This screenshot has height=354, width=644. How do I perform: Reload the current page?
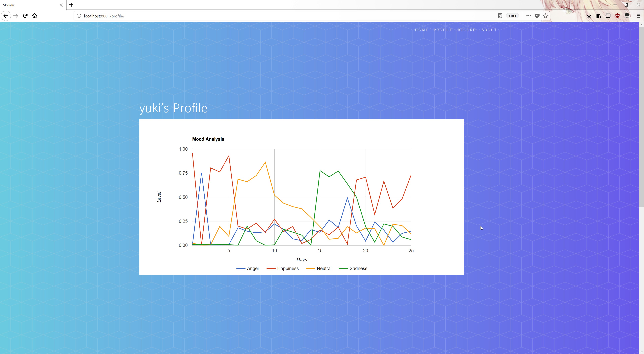pyautogui.click(x=25, y=16)
